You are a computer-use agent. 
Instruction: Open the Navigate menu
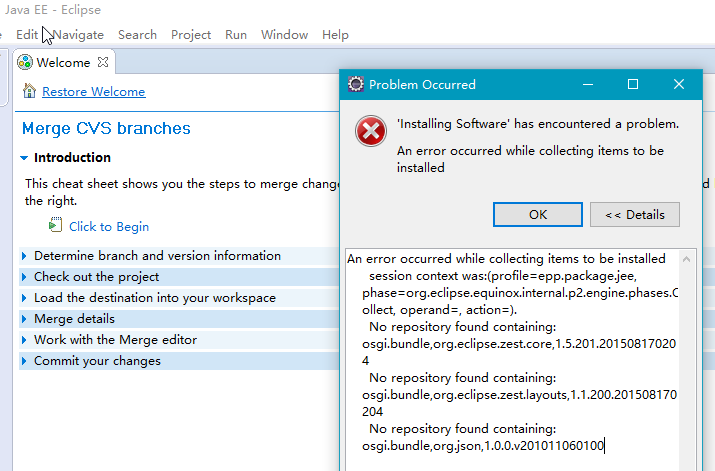(78, 35)
